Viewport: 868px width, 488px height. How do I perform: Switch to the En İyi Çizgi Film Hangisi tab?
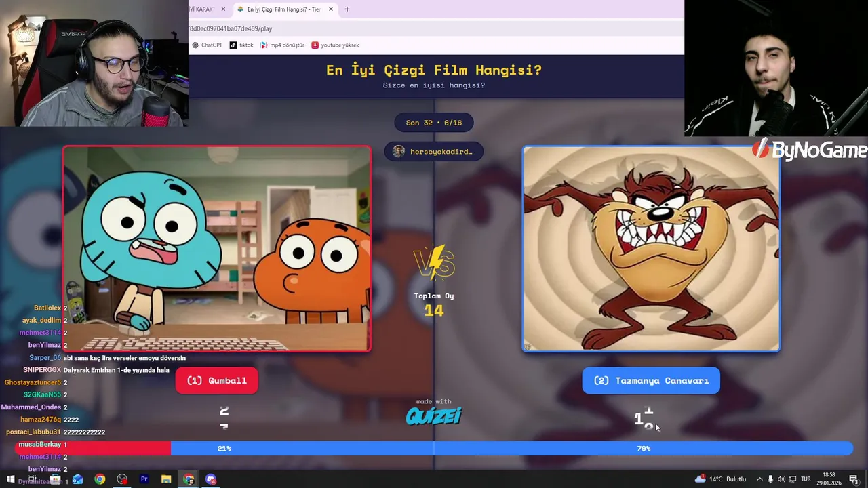[285, 9]
